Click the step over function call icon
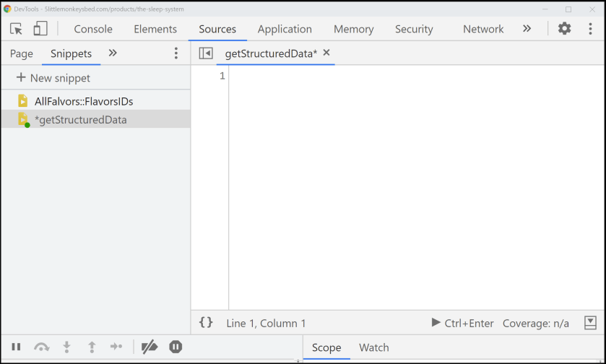This screenshot has width=606, height=364. pos(41,347)
